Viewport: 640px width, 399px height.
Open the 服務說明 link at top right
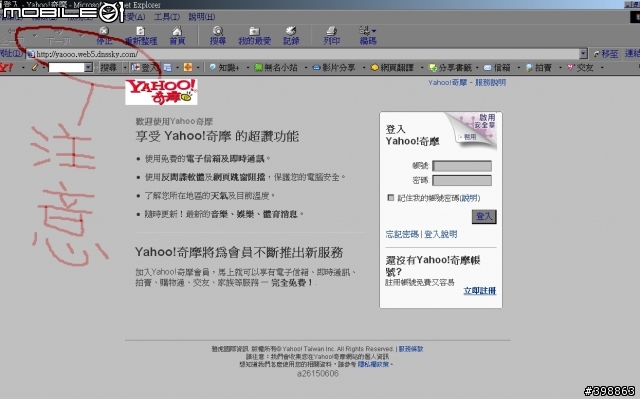[x=490, y=82]
